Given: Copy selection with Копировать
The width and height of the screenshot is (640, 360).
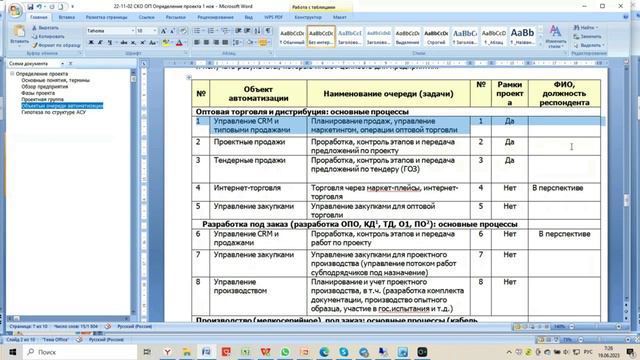Looking at the screenshot, I should 47,36.
